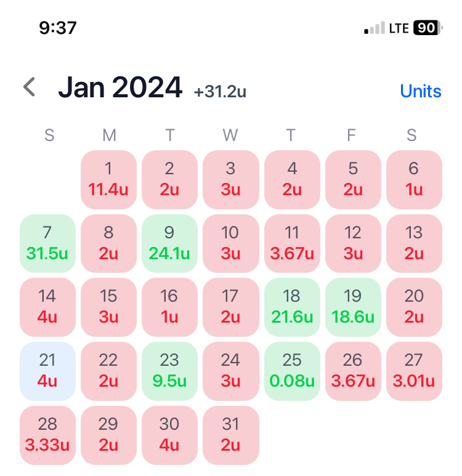Select January 7 showing 31.5u gain

tap(47, 243)
